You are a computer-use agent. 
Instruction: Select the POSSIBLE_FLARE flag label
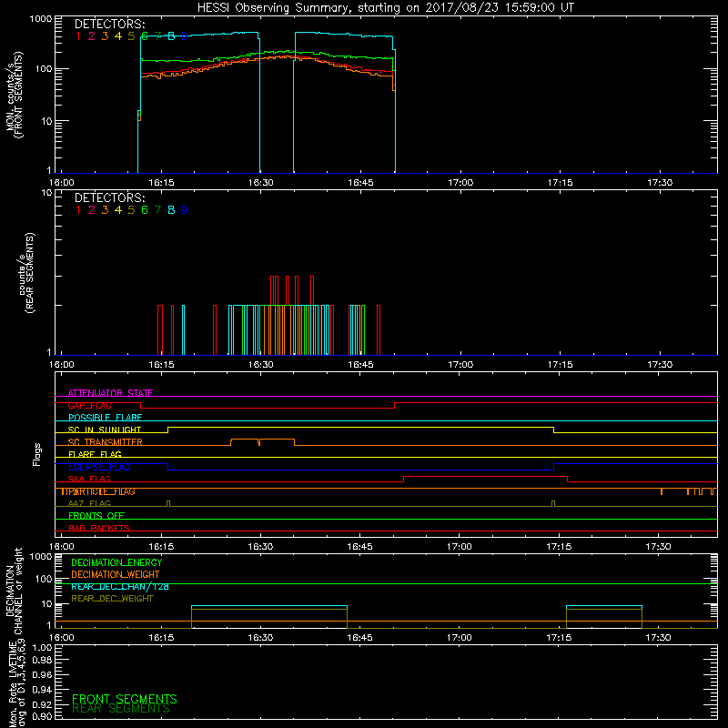[105, 418]
